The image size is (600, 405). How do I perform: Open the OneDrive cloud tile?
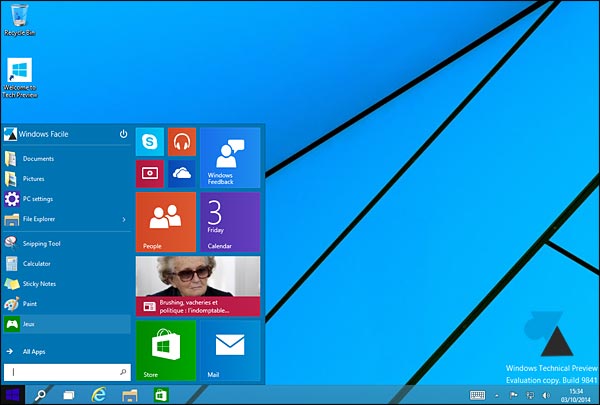coord(182,174)
